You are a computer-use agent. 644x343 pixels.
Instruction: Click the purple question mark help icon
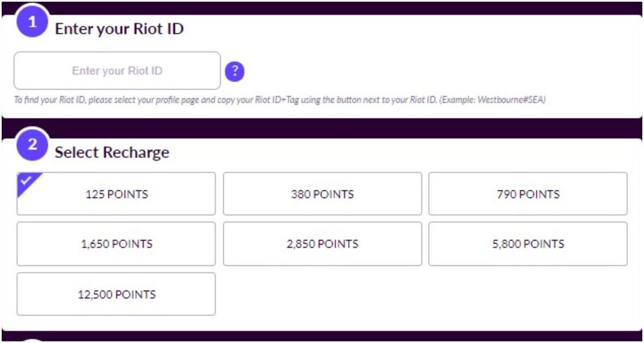235,70
